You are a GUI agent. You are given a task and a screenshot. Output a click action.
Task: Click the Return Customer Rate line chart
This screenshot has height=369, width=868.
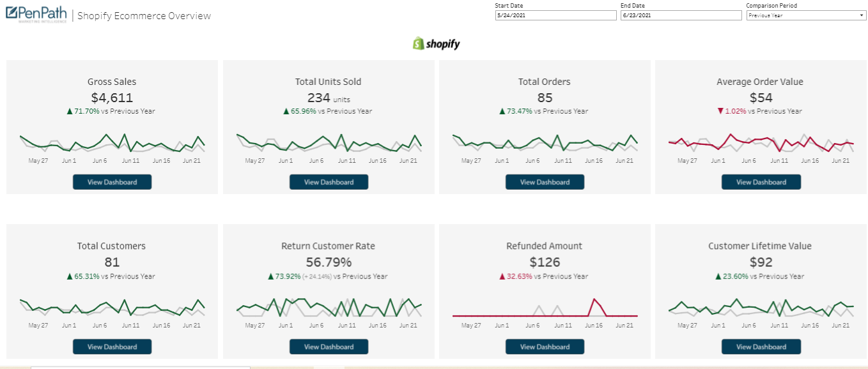click(x=329, y=307)
